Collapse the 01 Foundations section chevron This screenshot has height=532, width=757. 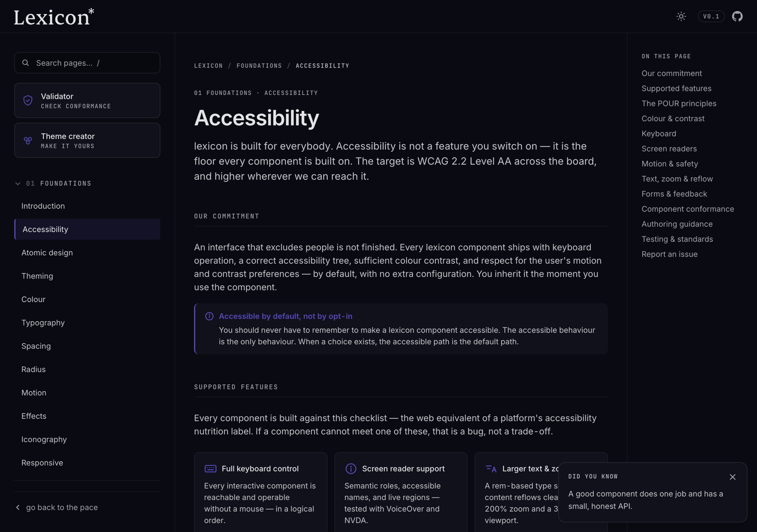click(x=18, y=183)
